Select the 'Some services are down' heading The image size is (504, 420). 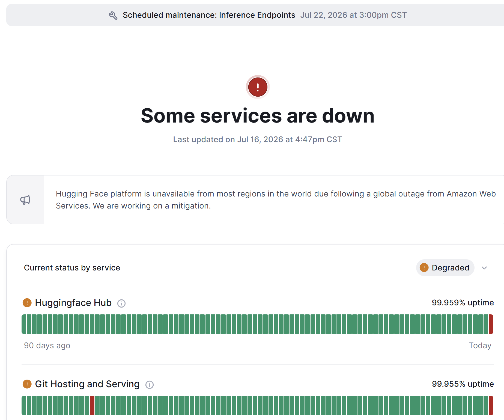coord(258,116)
